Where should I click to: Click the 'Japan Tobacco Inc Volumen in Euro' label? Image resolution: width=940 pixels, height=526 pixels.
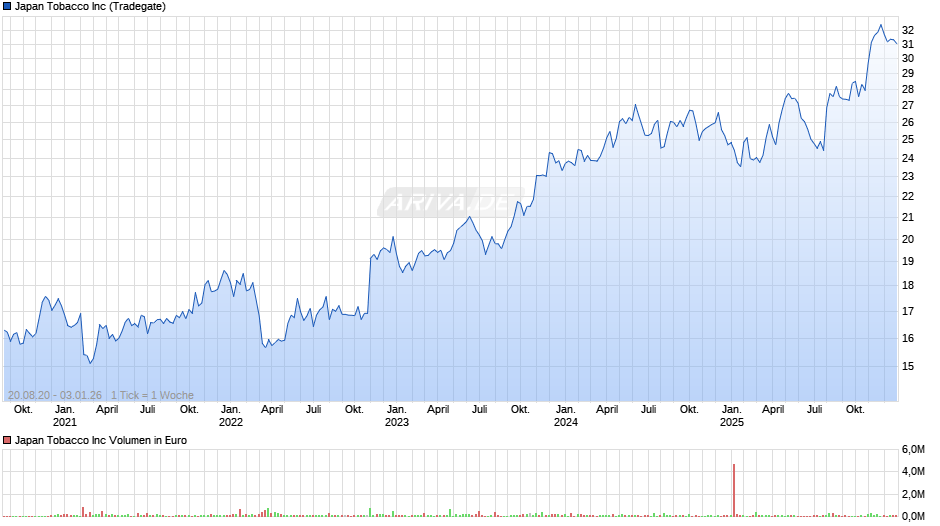[101, 440]
